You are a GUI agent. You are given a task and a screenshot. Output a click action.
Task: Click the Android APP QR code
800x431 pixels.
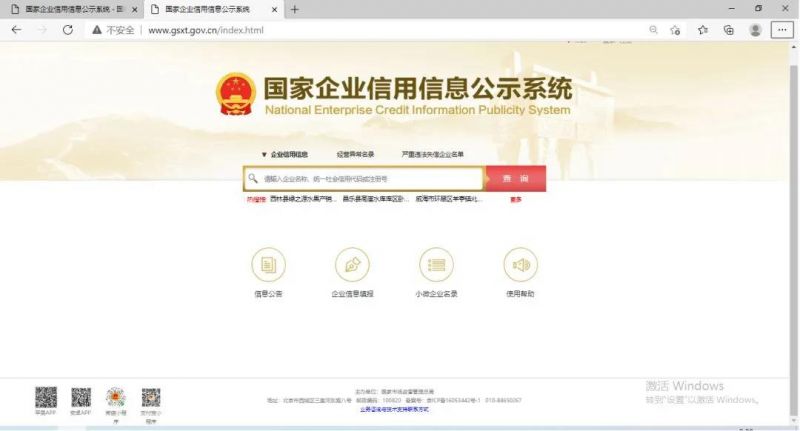tap(81, 397)
